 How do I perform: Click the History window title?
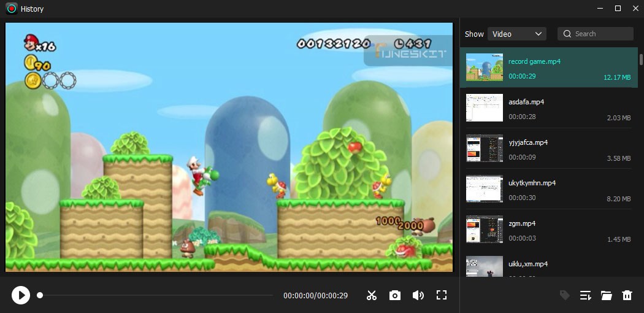click(x=32, y=9)
